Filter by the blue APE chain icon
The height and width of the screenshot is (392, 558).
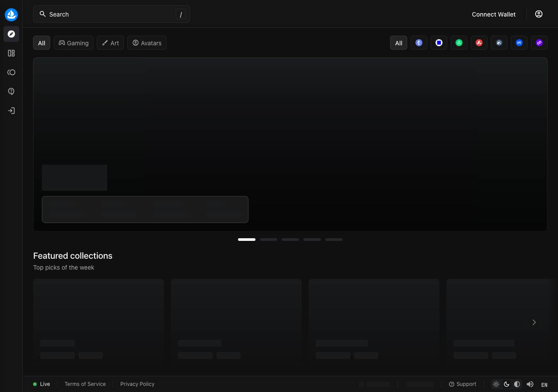(x=519, y=43)
